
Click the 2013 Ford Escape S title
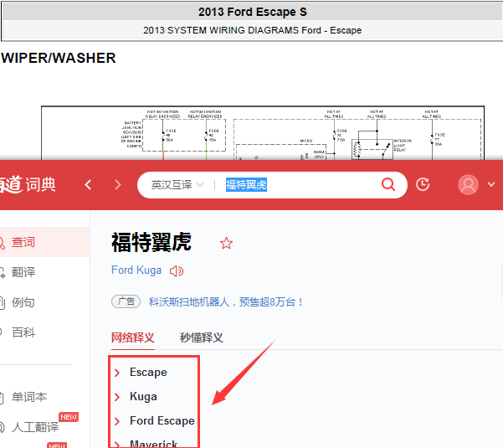tap(253, 13)
